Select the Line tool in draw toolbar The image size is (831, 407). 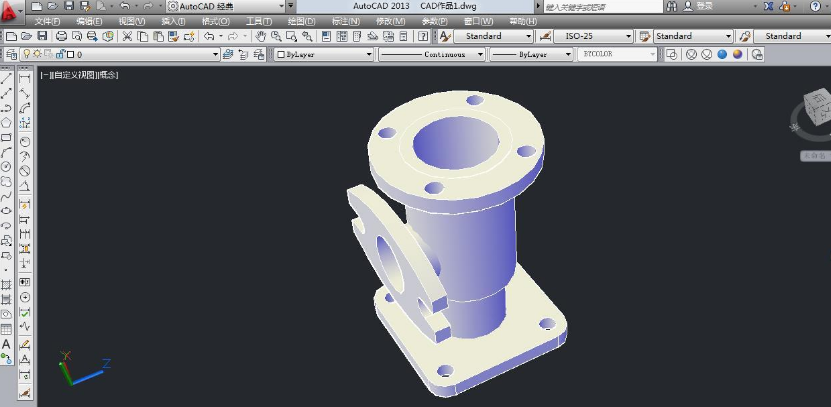(7, 79)
